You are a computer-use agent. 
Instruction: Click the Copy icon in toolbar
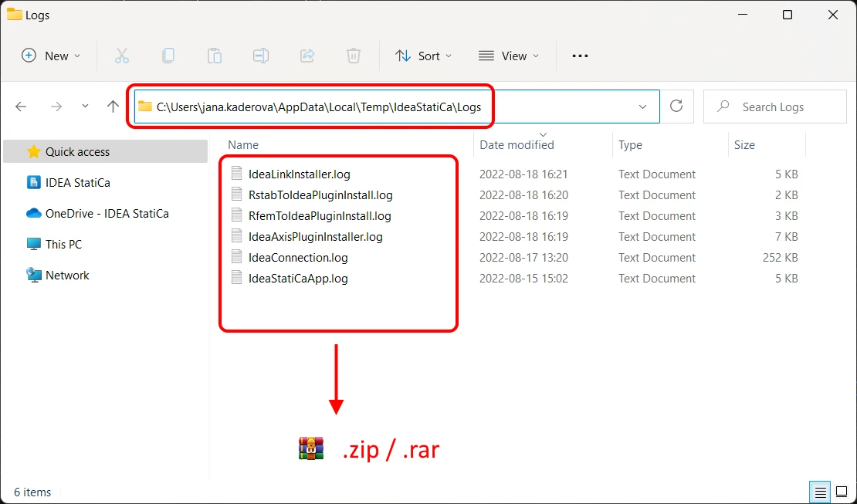pos(168,56)
